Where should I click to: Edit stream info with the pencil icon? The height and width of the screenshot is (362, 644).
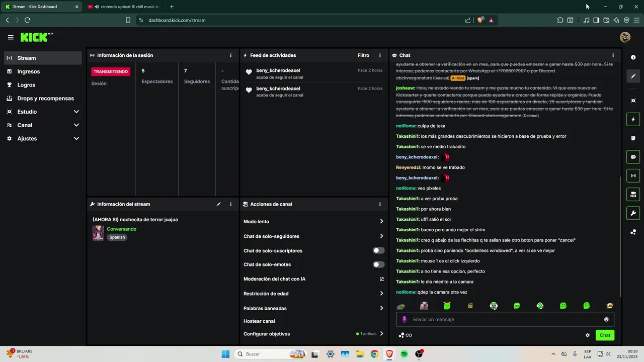coord(218,204)
